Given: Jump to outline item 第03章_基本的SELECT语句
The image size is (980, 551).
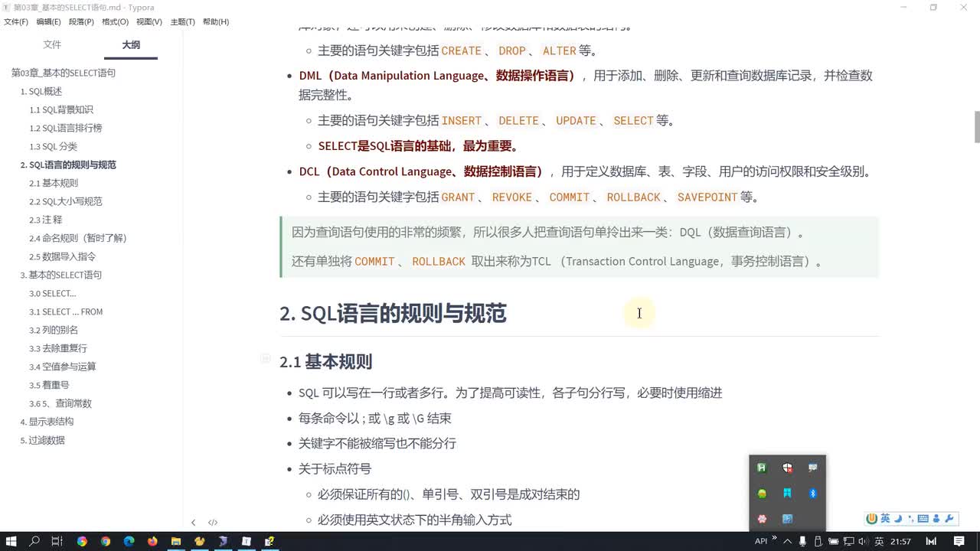Looking at the screenshot, I should click(x=64, y=73).
